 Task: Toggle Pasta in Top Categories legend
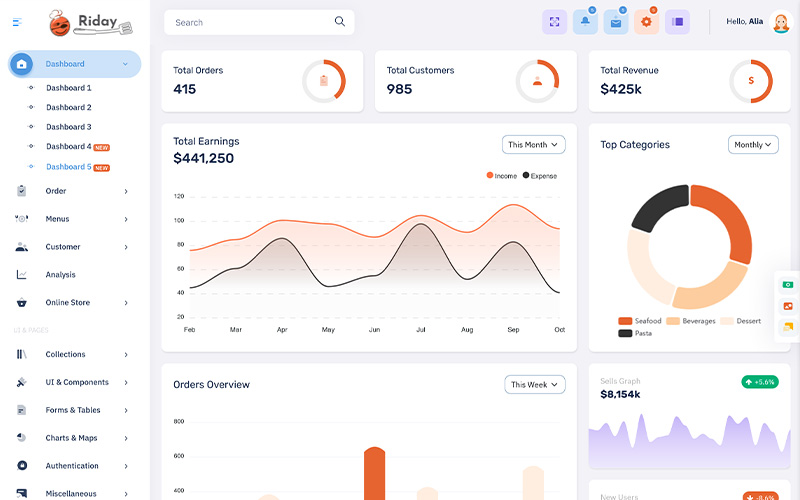[635, 333]
